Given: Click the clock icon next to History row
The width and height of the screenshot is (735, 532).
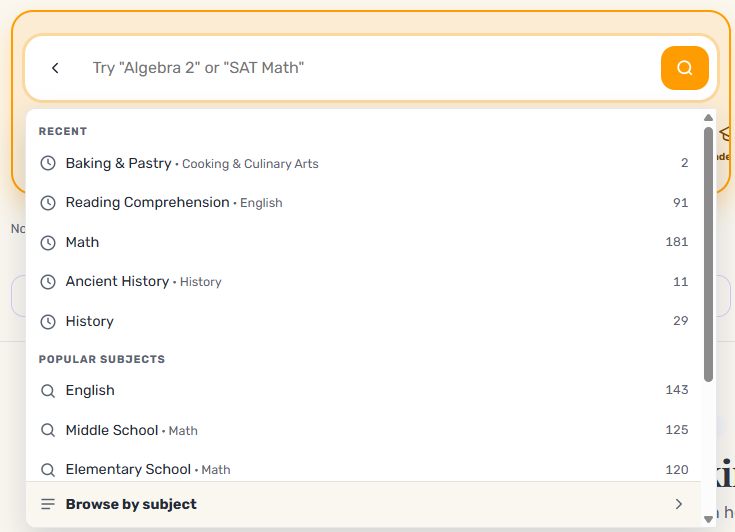Looking at the screenshot, I should (48, 322).
